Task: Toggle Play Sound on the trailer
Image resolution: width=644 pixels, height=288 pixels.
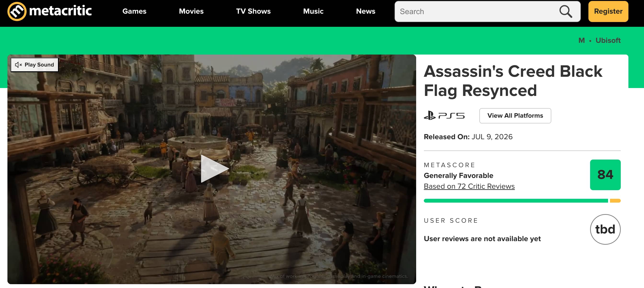Action: pyautogui.click(x=34, y=65)
